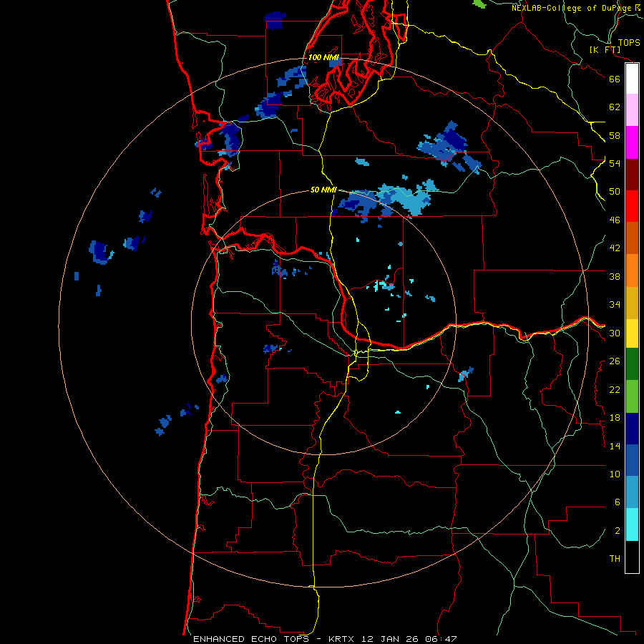
Task: Click the gold legend swatch
Action: tap(632, 303)
